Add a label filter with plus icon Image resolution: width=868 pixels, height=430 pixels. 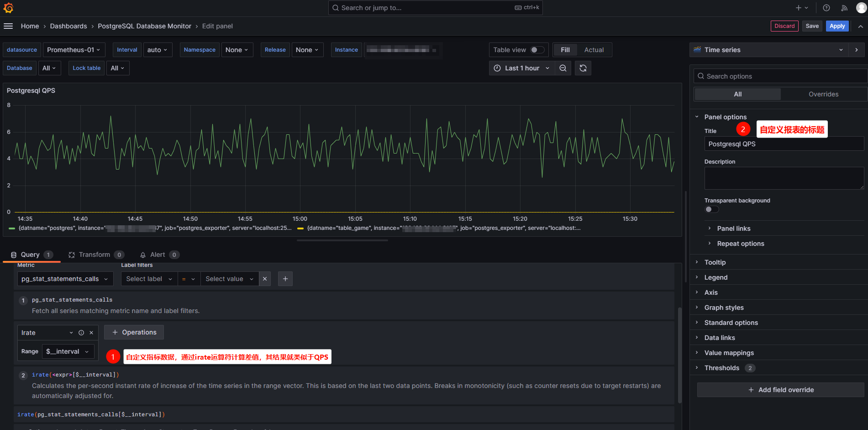coord(285,279)
